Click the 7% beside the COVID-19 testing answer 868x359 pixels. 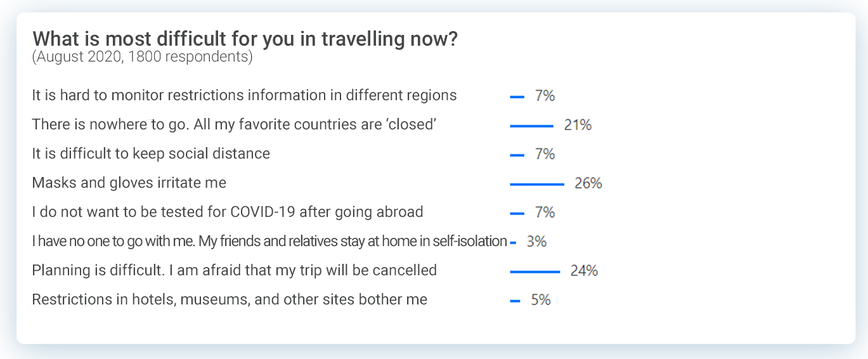click(545, 213)
